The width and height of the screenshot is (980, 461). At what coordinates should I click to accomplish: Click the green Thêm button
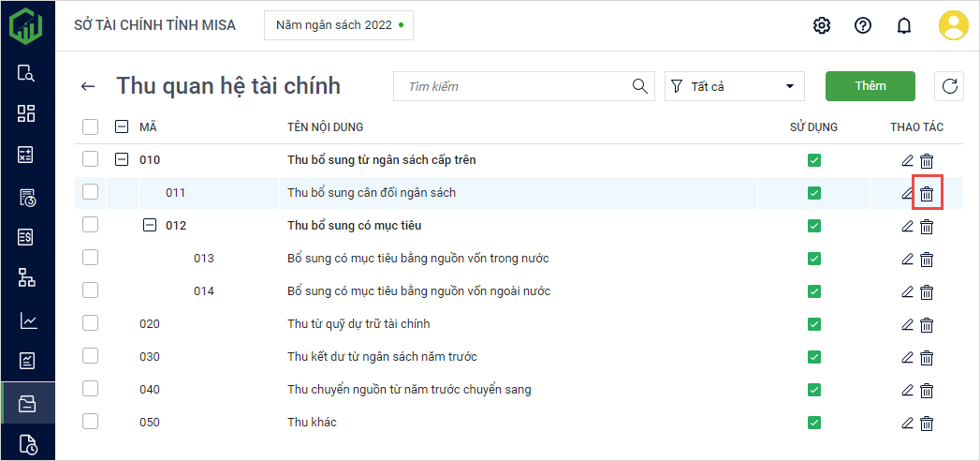[870, 86]
